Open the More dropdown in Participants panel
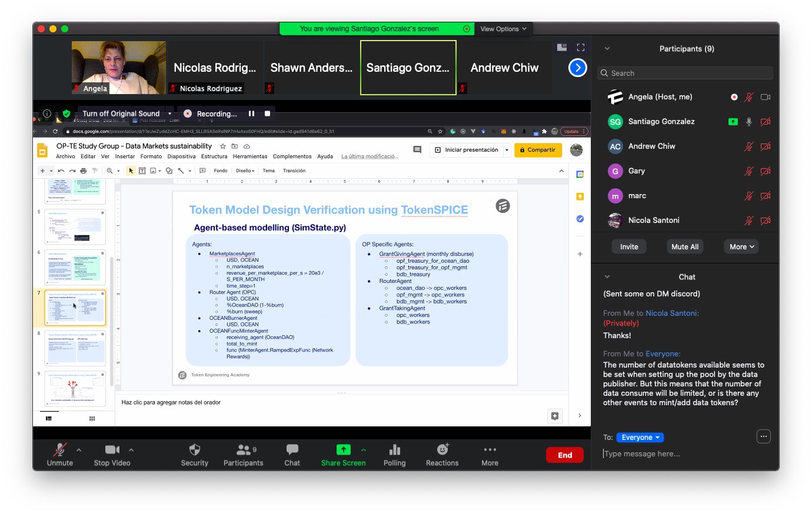812x514 pixels. pos(741,247)
